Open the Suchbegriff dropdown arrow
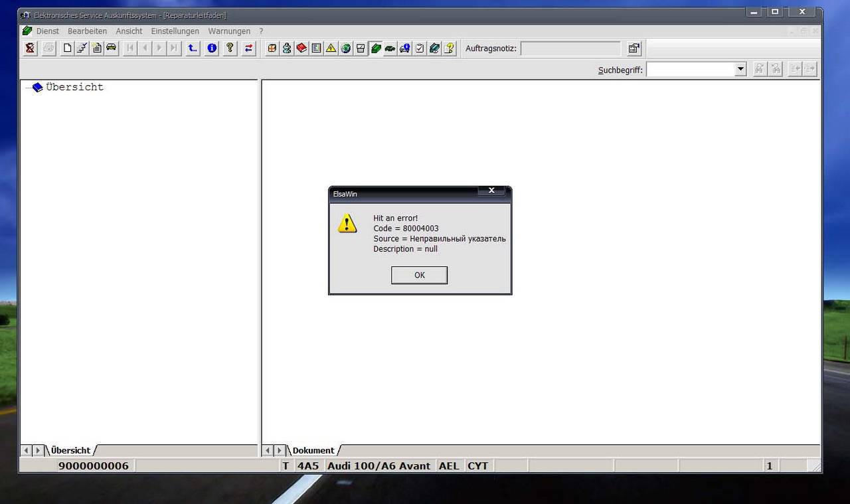Screen dimensions: 850x504 tap(740, 69)
